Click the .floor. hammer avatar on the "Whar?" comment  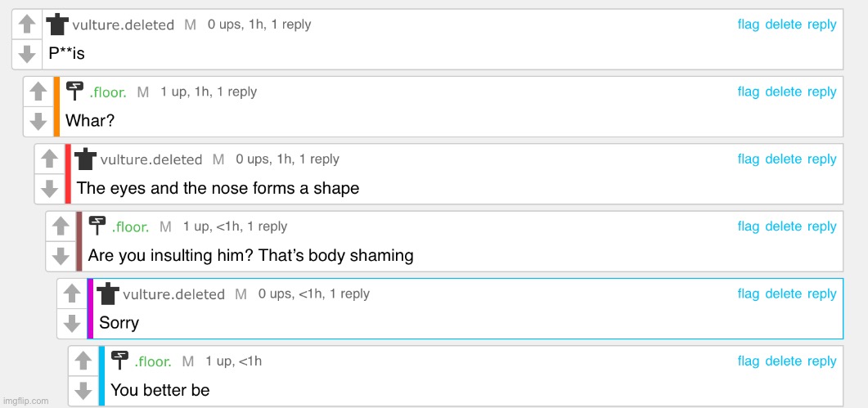point(74,91)
